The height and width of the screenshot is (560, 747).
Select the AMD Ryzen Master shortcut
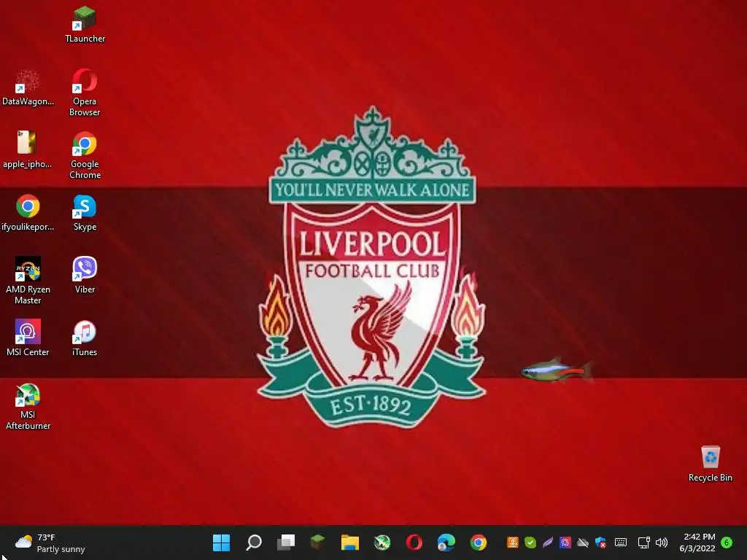point(28,281)
